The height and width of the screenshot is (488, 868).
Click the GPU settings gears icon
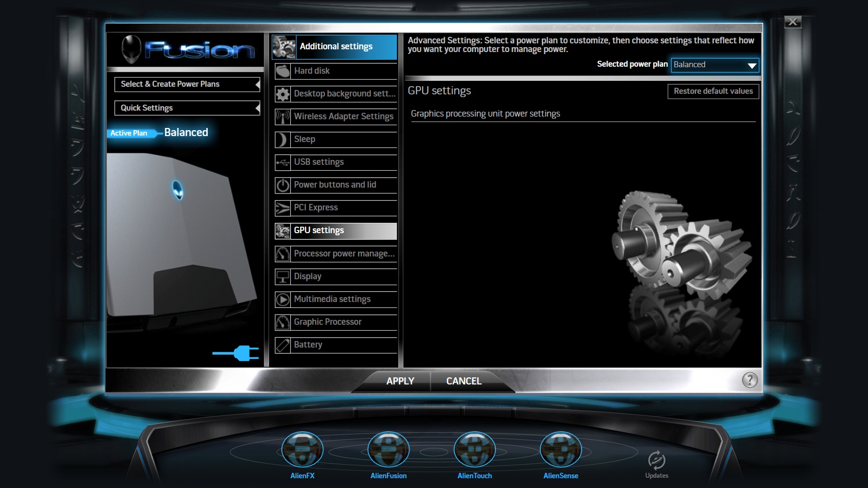(283, 230)
